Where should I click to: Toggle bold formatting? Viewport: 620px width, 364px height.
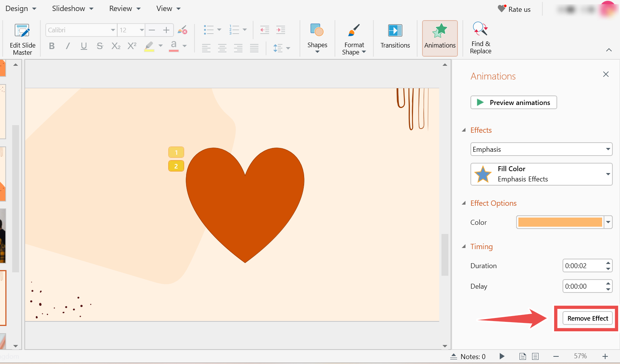click(52, 46)
